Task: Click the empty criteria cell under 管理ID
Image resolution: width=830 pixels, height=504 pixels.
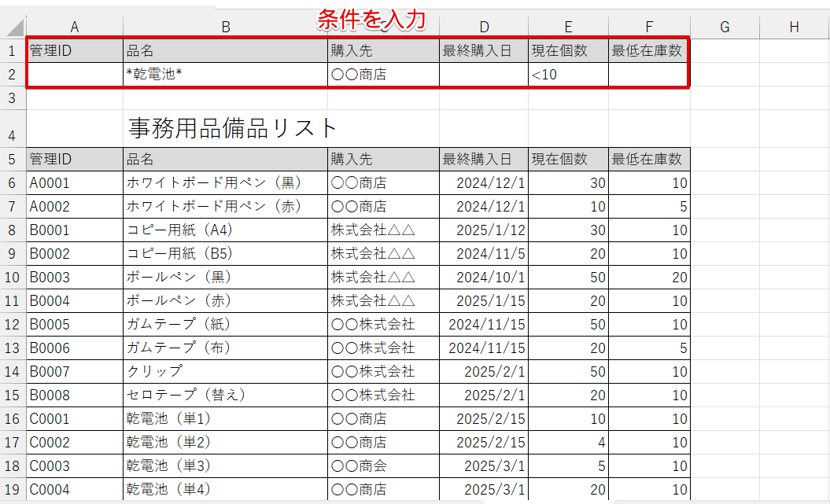Action: point(75,75)
